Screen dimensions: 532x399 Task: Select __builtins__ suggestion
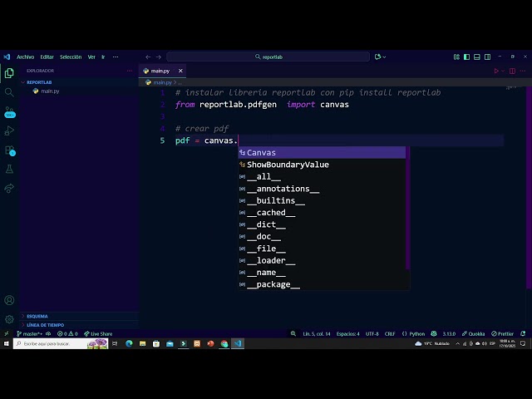(x=322, y=200)
